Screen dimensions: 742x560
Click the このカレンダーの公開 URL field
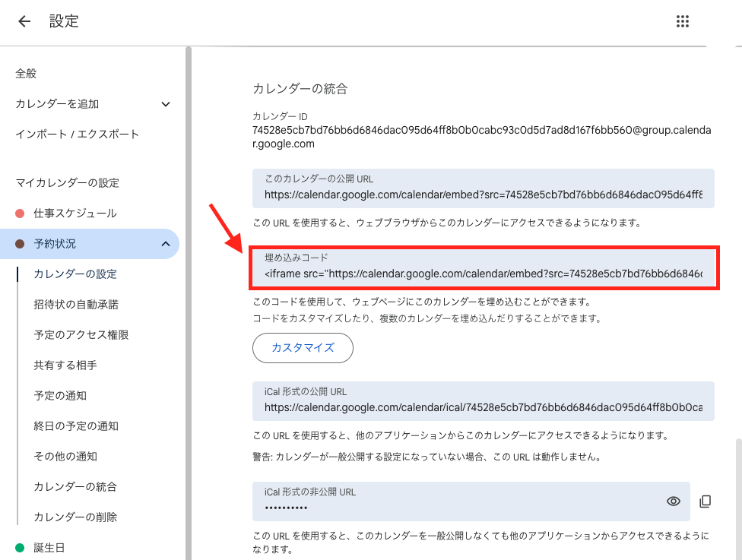coord(484,188)
